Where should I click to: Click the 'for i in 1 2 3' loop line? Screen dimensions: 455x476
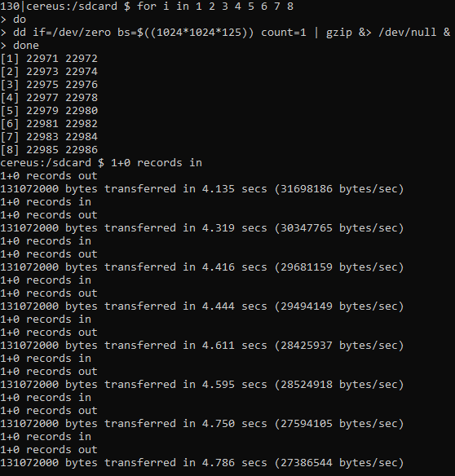point(147,6)
